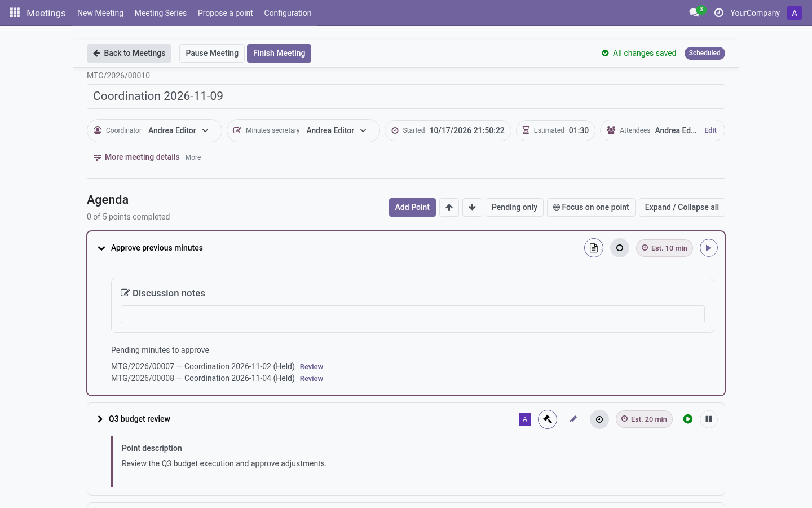Toggle Expand / Collapse all points
Image resolution: width=812 pixels, height=508 pixels.
click(682, 207)
